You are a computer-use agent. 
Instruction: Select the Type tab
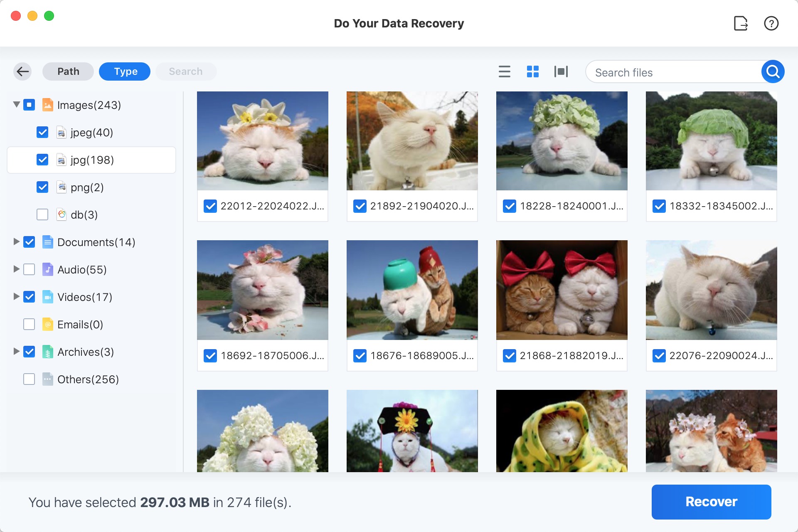125,71
